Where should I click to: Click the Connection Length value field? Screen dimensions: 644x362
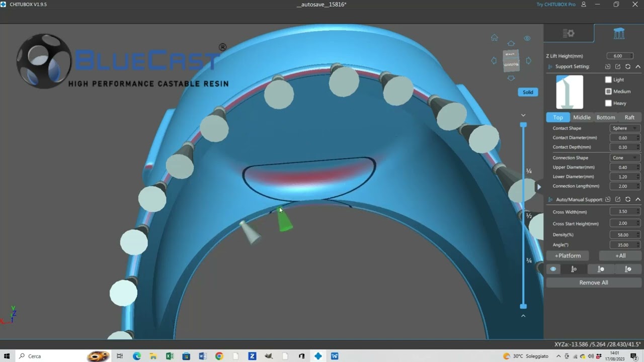pos(624,186)
